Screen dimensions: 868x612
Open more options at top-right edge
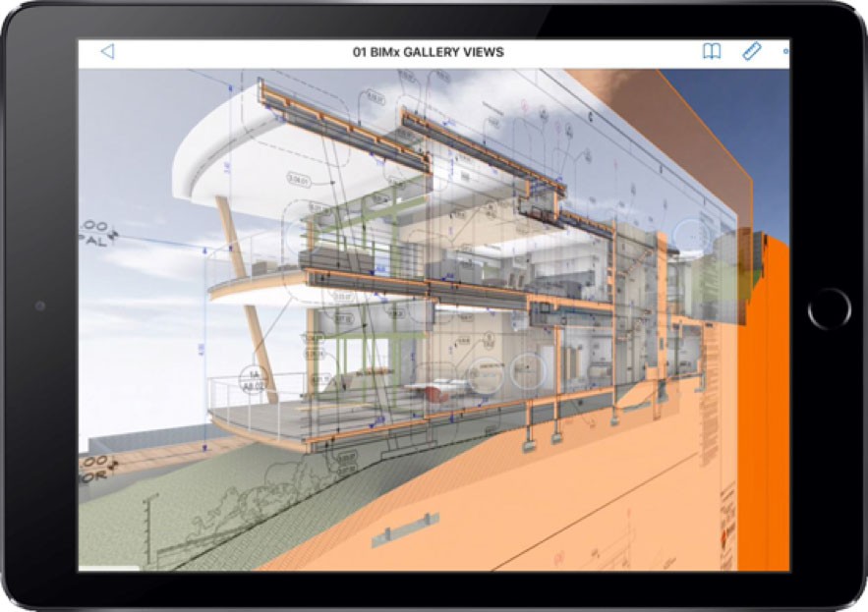click(x=785, y=52)
